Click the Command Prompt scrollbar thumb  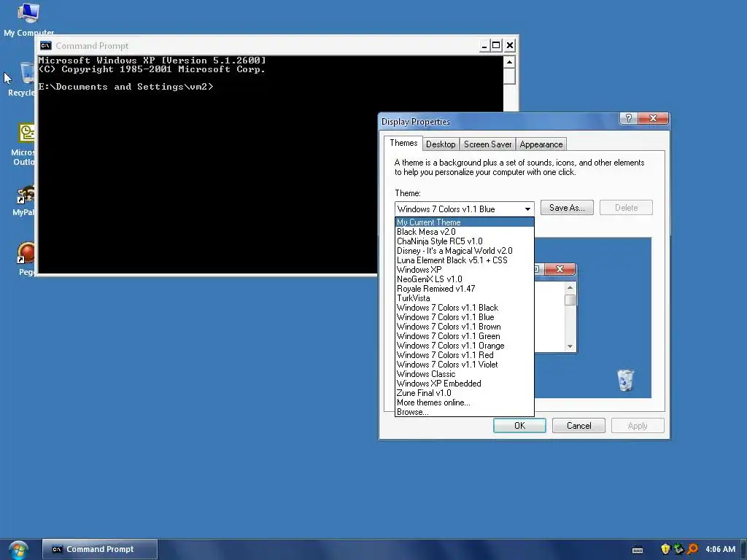(x=509, y=76)
